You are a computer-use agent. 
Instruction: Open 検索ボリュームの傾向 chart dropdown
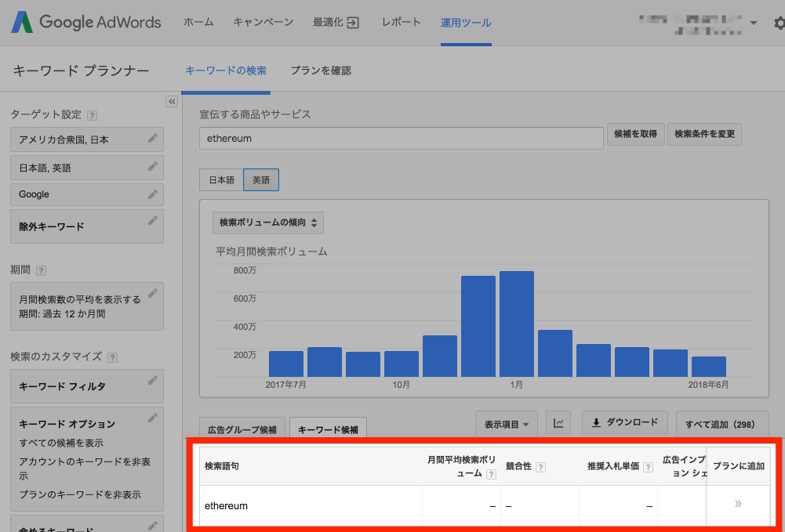268,223
